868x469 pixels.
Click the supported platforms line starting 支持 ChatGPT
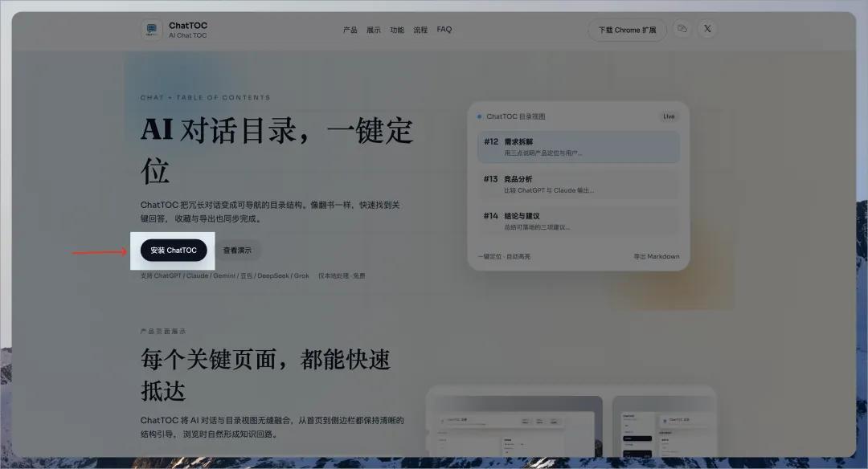click(225, 275)
